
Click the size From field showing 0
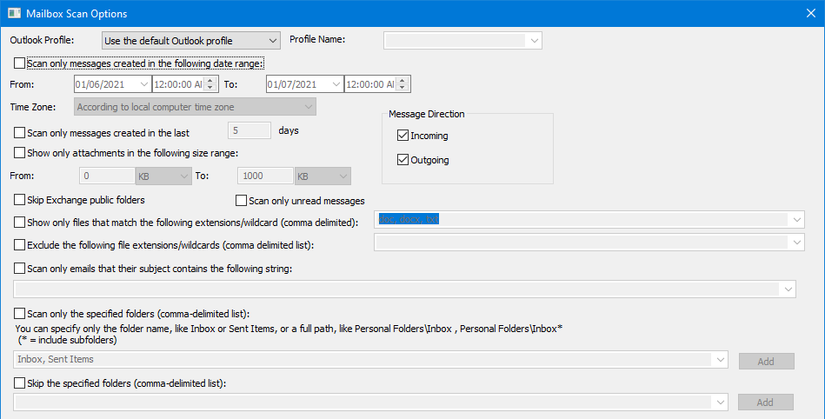point(107,176)
